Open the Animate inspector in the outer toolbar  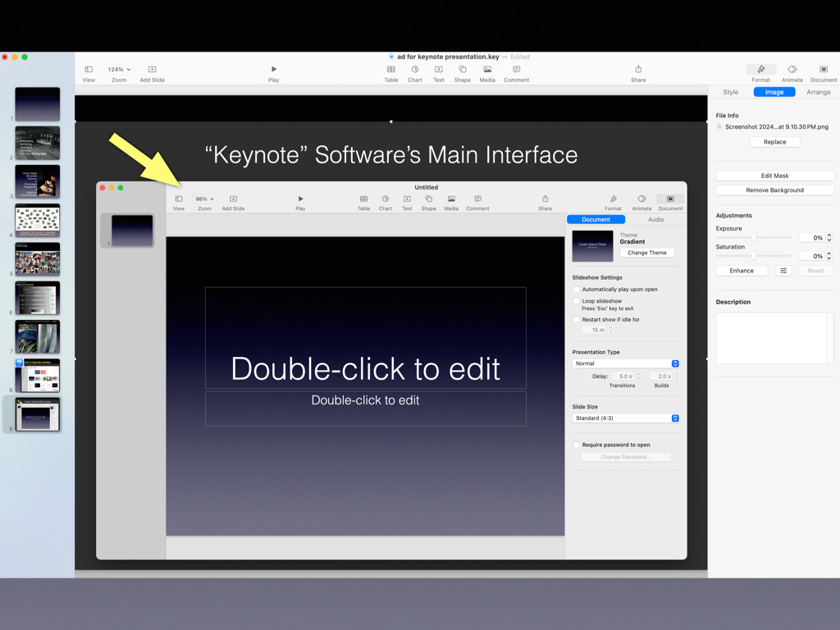pos(792,69)
